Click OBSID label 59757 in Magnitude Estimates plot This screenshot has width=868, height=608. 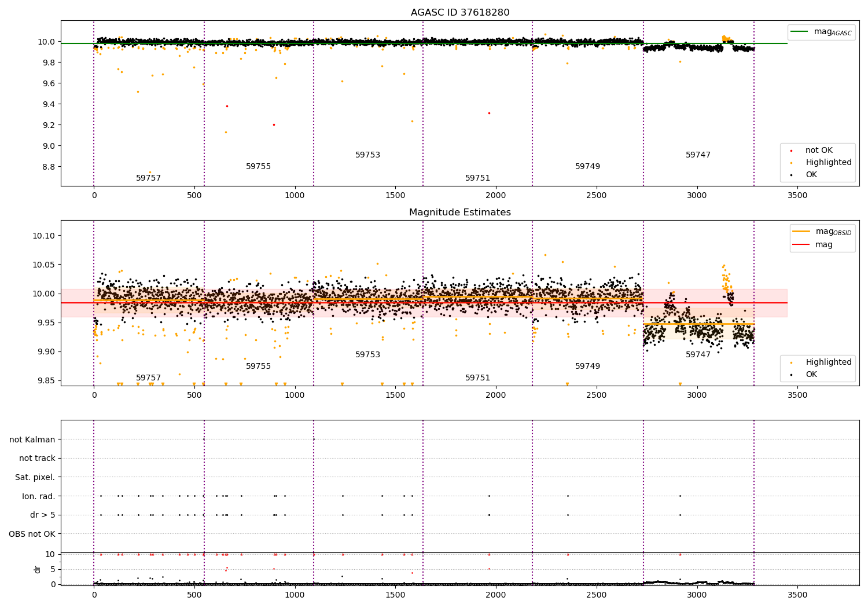click(149, 378)
